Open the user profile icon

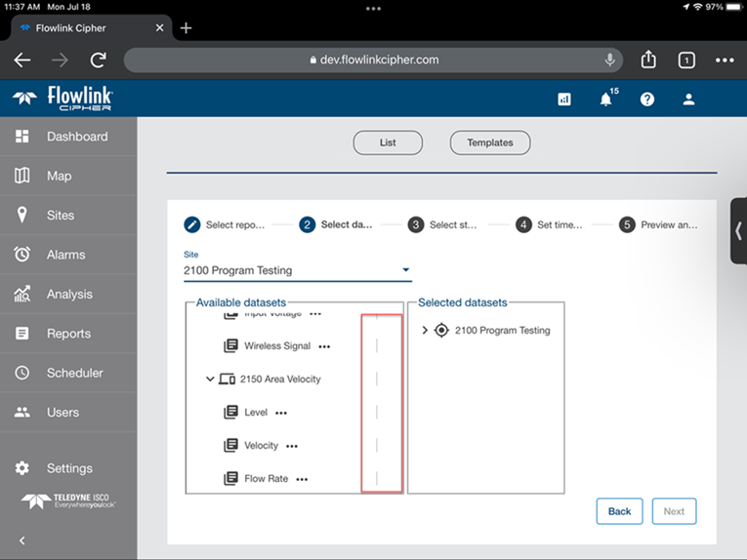(688, 100)
